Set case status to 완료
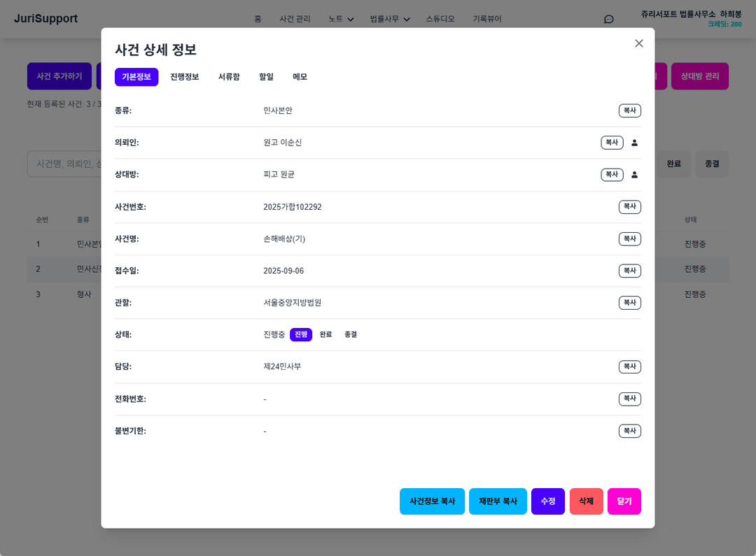This screenshot has height=556, width=756. [x=324, y=334]
